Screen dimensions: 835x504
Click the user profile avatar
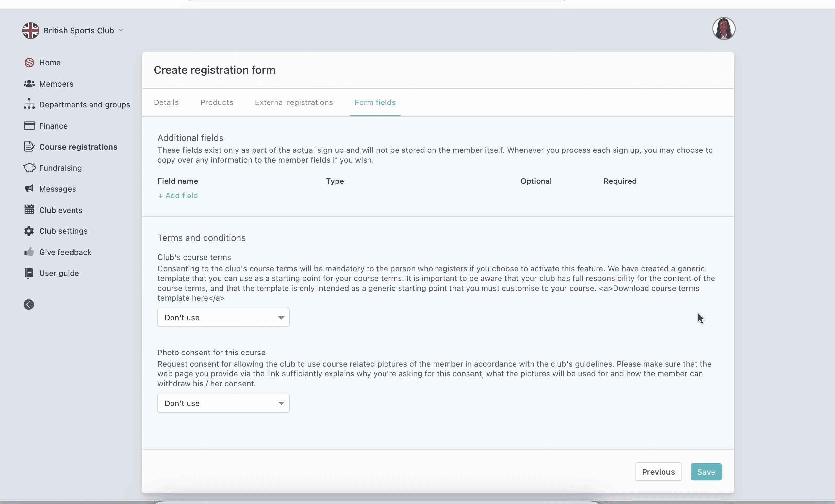tap(724, 29)
